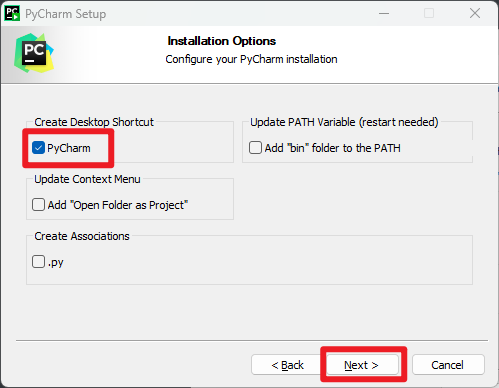Go to previous step with < Back
Screen dimensions: 499x388
coord(287,365)
